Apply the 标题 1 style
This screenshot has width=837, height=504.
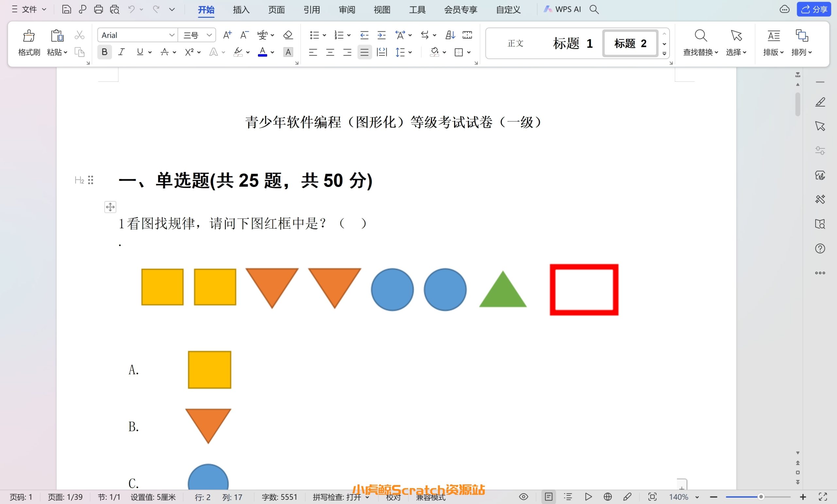(x=573, y=43)
